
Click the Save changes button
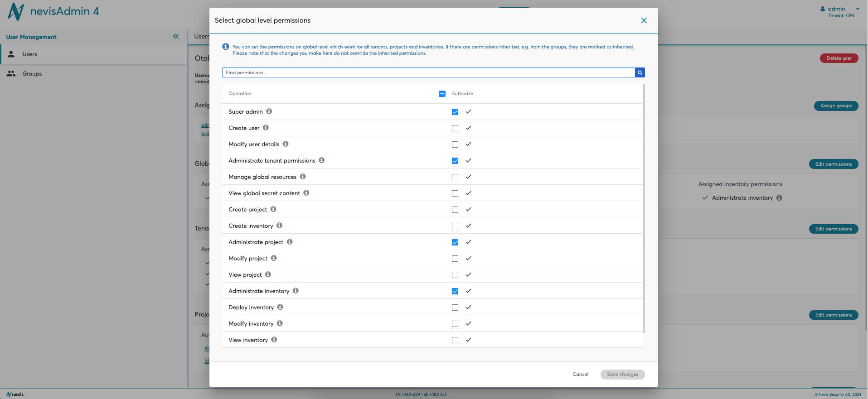(x=622, y=375)
